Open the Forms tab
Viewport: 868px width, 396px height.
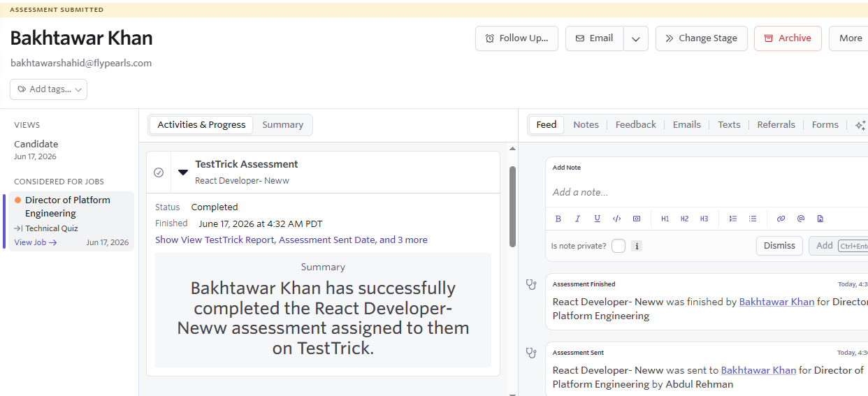click(825, 125)
